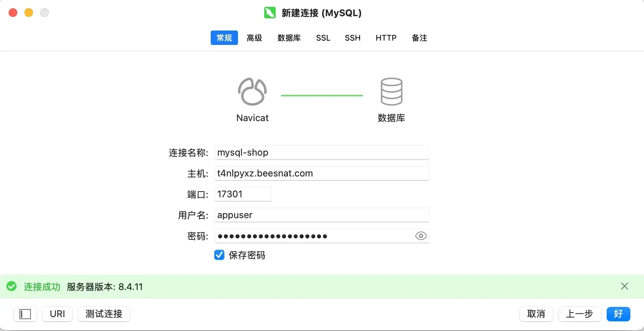Switch to the SSH tab

click(x=353, y=38)
